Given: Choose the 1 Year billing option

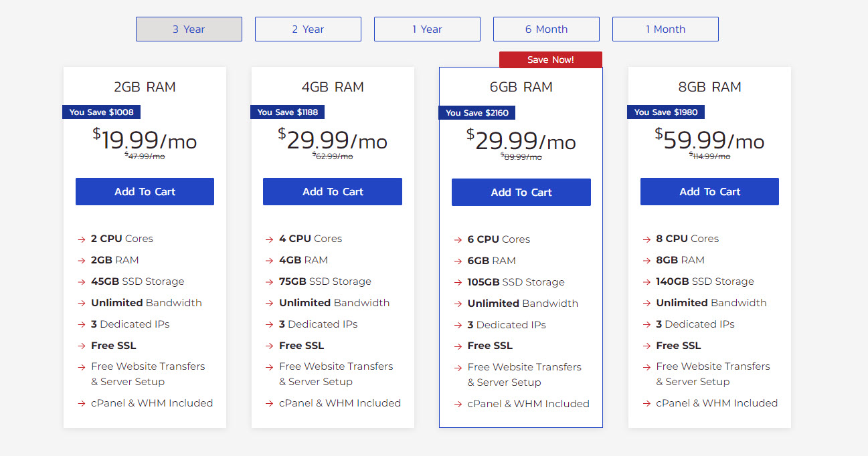Looking at the screenshot, I should click(x=427, y=29).
